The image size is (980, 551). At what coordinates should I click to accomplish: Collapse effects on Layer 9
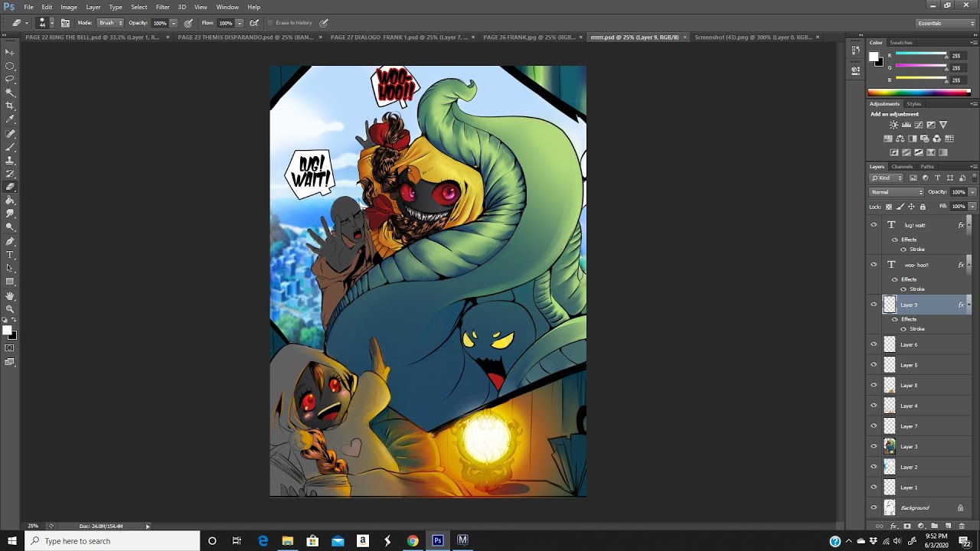point(968,305)
